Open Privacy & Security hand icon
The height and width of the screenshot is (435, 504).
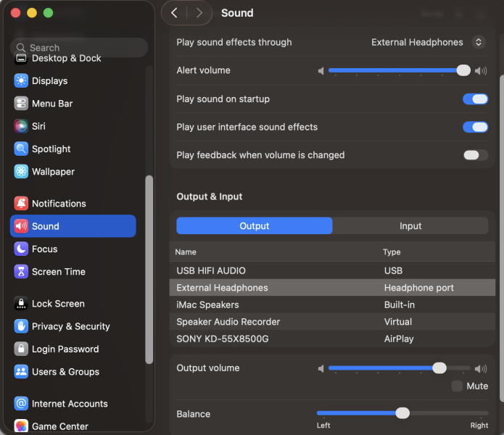(21, 326)
